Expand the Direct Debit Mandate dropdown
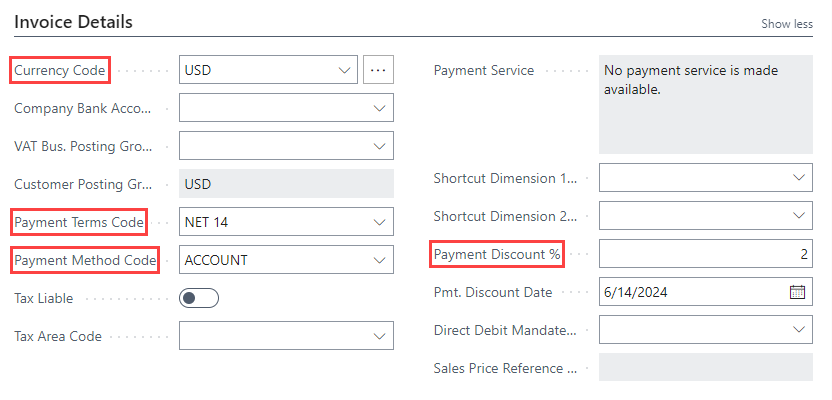 point(799,329)
